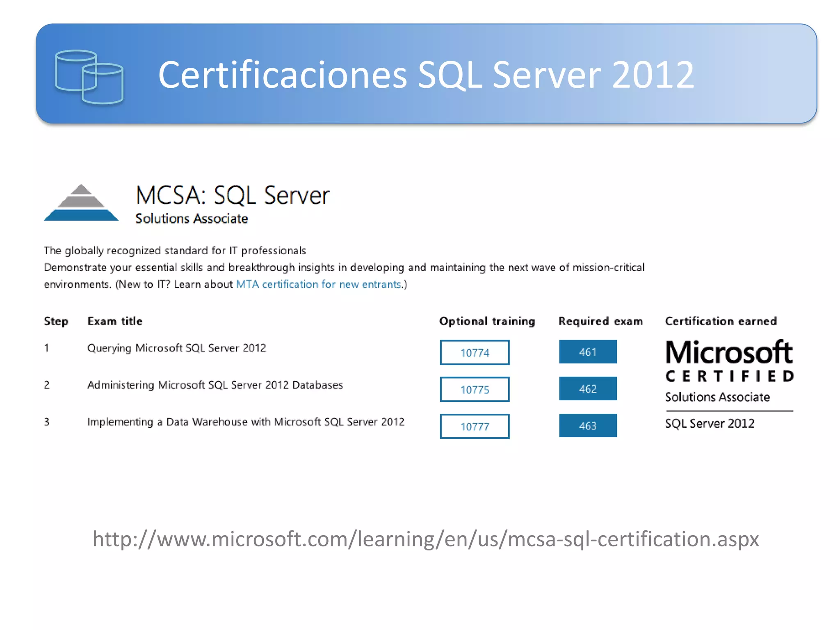Viewport: 840px width, 630px height.
Task: Click the 'Certification earned' column header
Action: click(721, 321)
